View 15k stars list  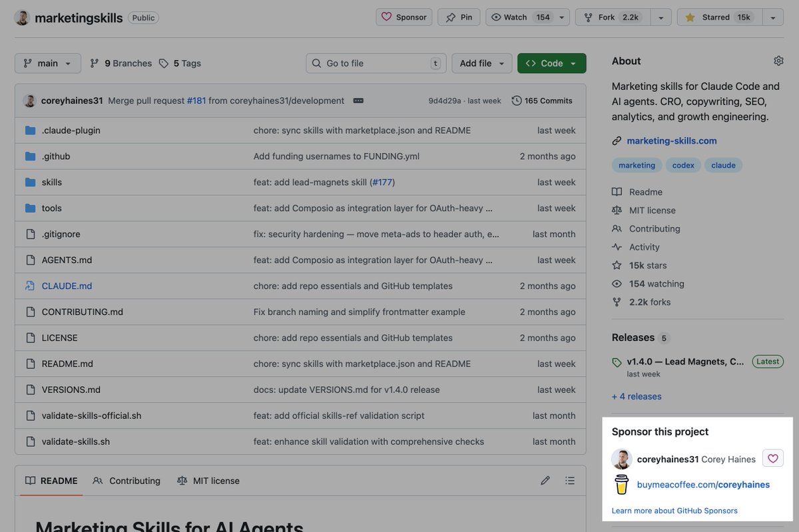[x=639, y=265]
